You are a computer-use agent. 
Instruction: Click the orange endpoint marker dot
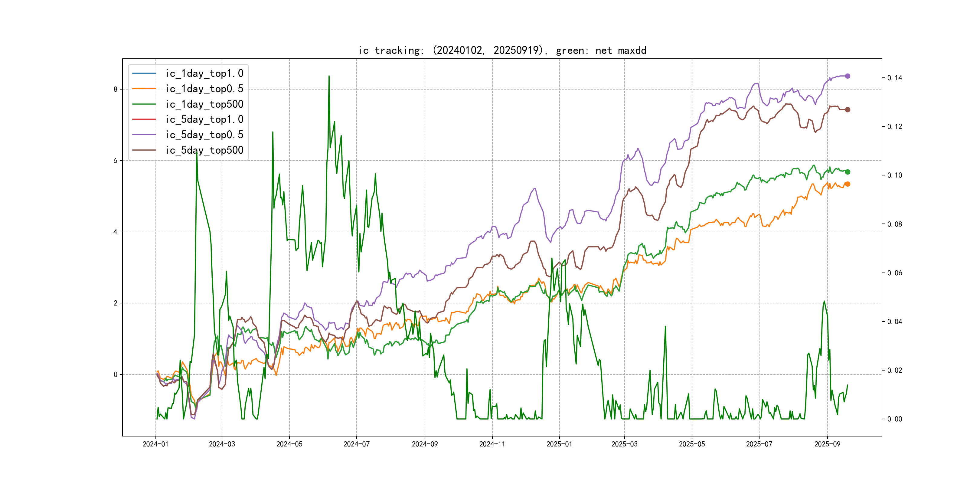point(847,184)
